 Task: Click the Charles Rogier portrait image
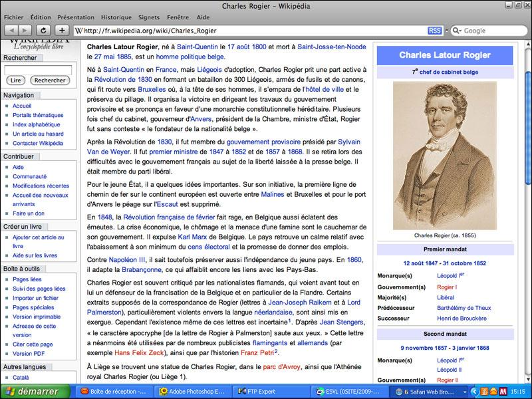pyautogui.click(x=445, y=156)
